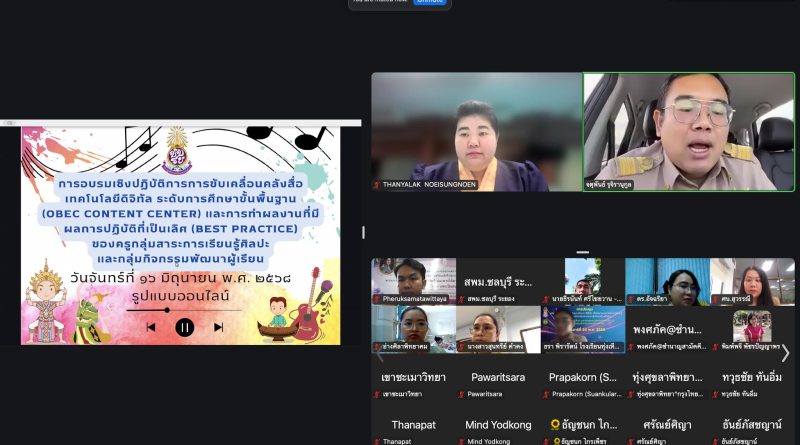Click muted mic icon for Mind Yodkong
Screen dimensions: 800x445
pyautogui.click(x=462, y=441)
